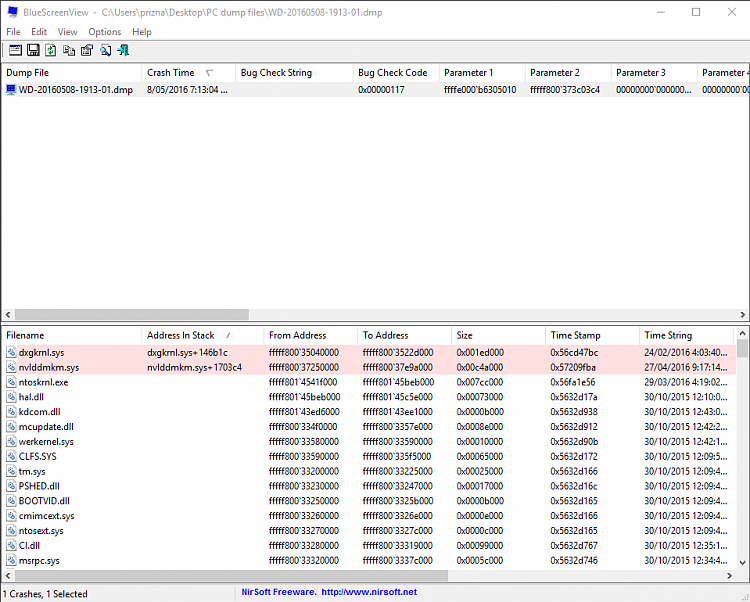Click the file icon next to cmimcext.sys
This screenshot has height=602, width=750.
(11, 515)
